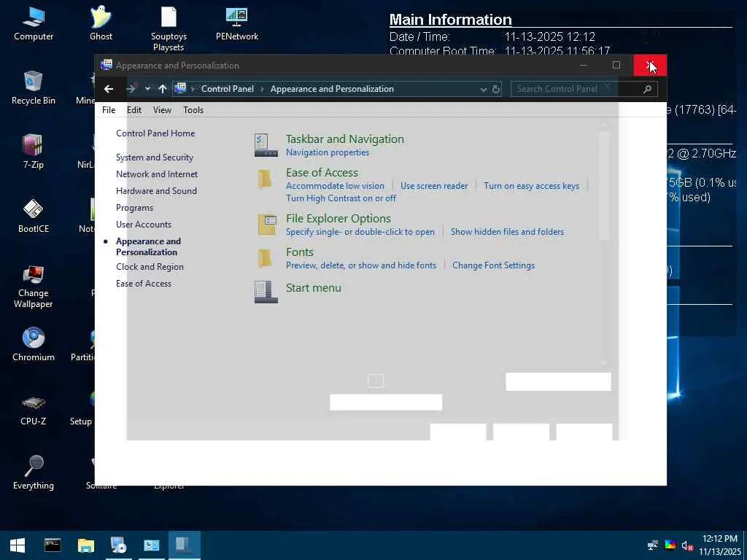Go back with the back arrow

[109, 89]
